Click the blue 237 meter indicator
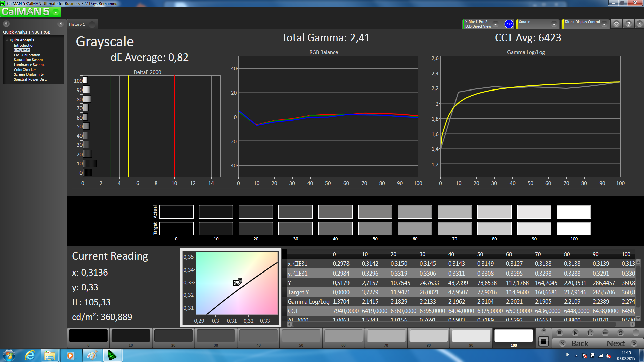 pos(509,24)
